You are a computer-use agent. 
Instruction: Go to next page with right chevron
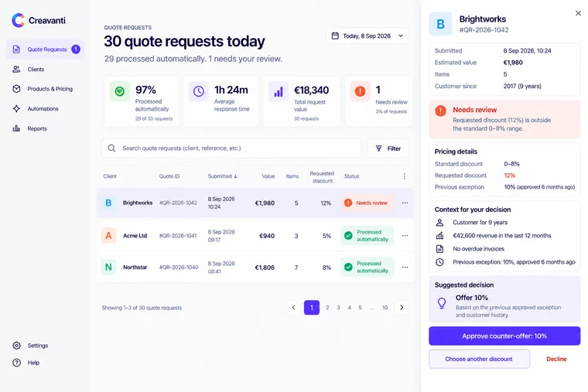coord(402,308)
